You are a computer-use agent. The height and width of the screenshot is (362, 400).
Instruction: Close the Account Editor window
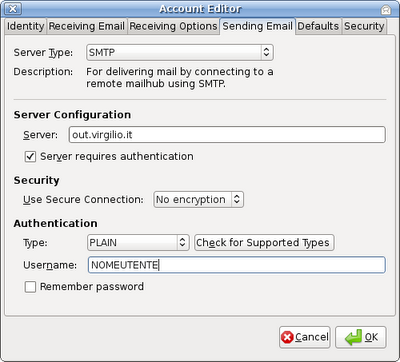[x=13, y=9]
